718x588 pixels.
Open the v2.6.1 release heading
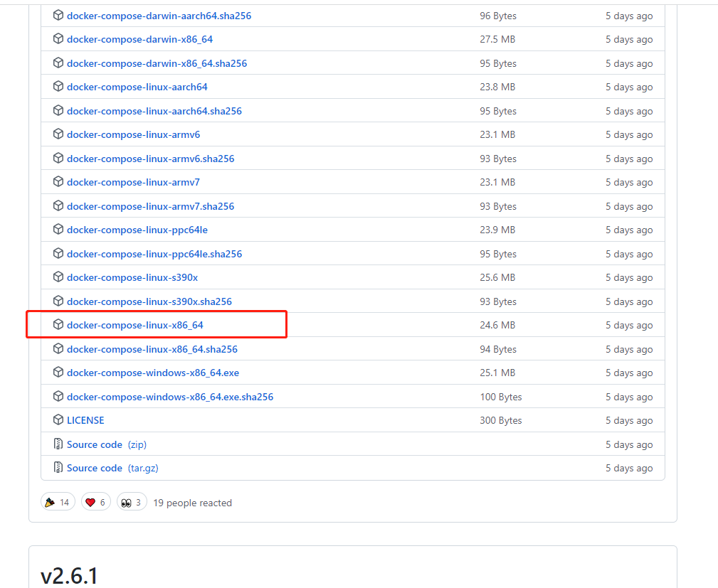70,576
